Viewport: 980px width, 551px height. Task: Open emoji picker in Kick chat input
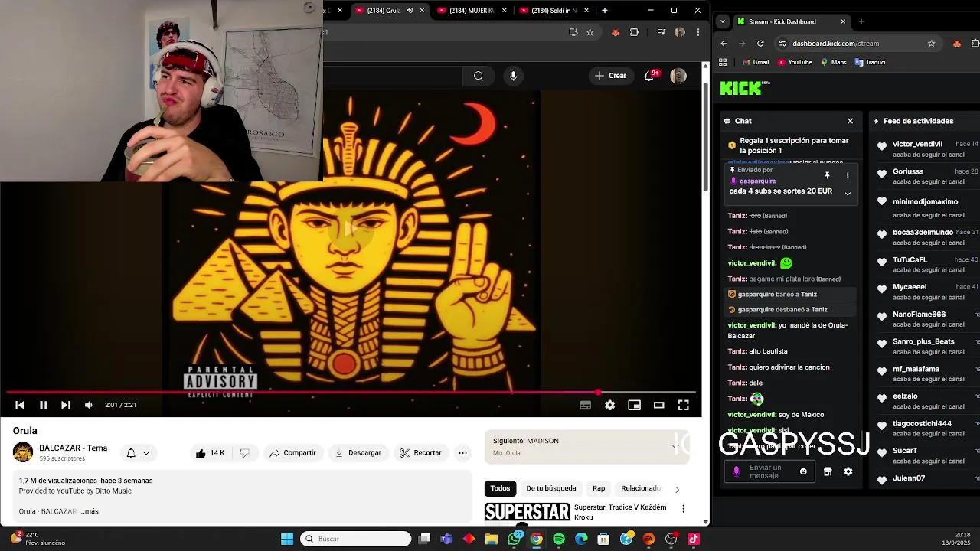[803, 472]
